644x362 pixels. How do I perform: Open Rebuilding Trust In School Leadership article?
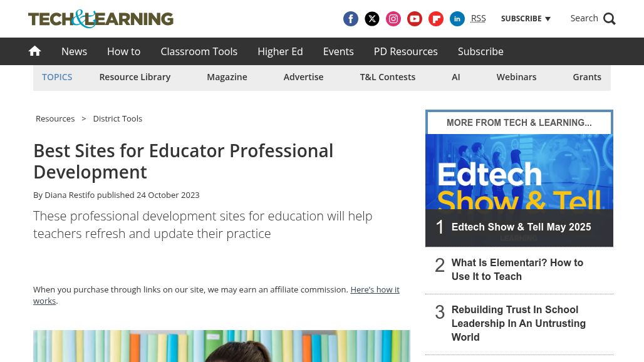(x=518, y=323)
